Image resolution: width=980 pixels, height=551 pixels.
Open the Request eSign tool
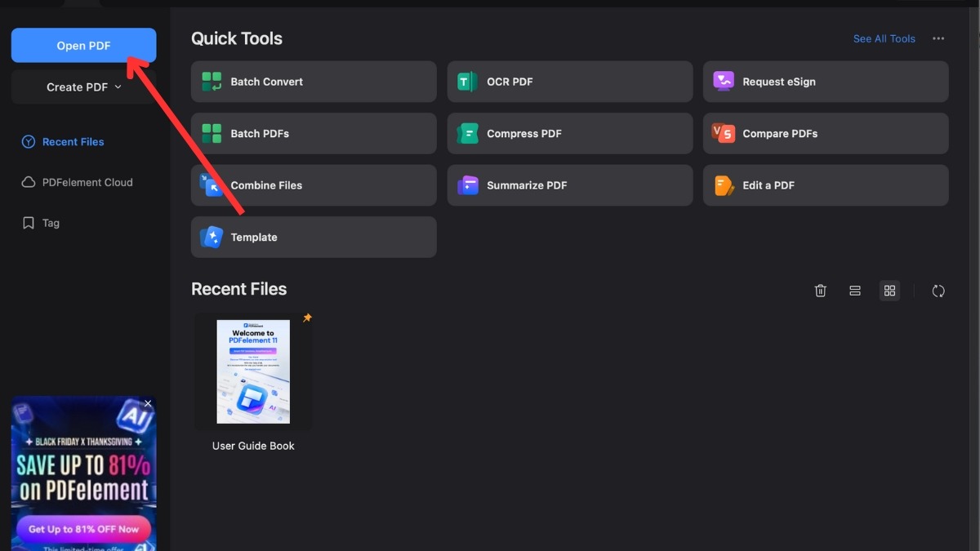tap(826, 82)
